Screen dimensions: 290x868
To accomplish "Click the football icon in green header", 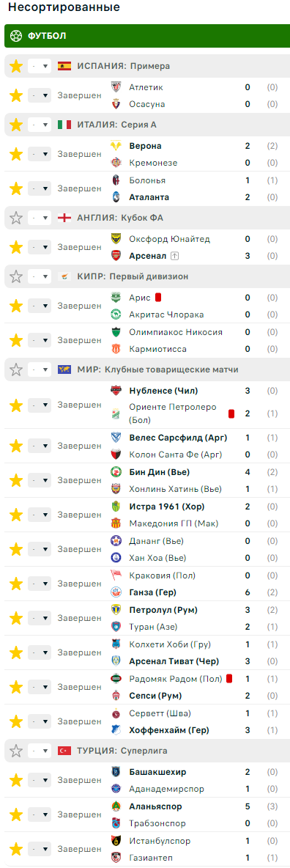I will 16,36.
